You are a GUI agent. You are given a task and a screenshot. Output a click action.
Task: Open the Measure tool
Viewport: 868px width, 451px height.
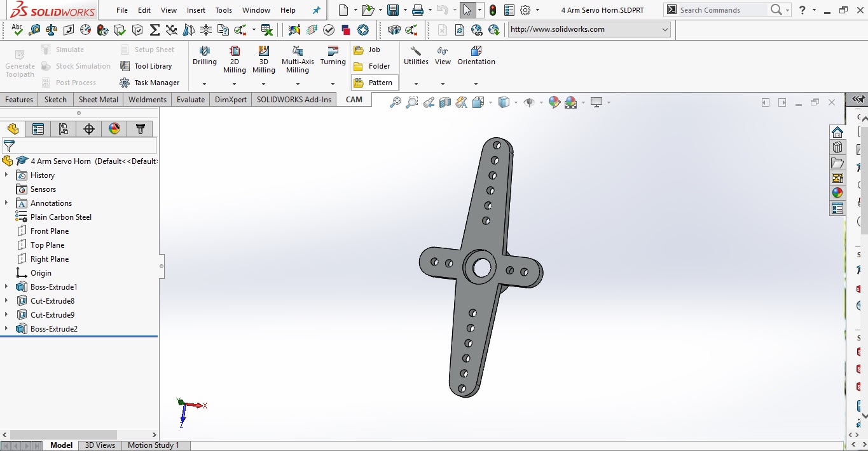point(34,30)
